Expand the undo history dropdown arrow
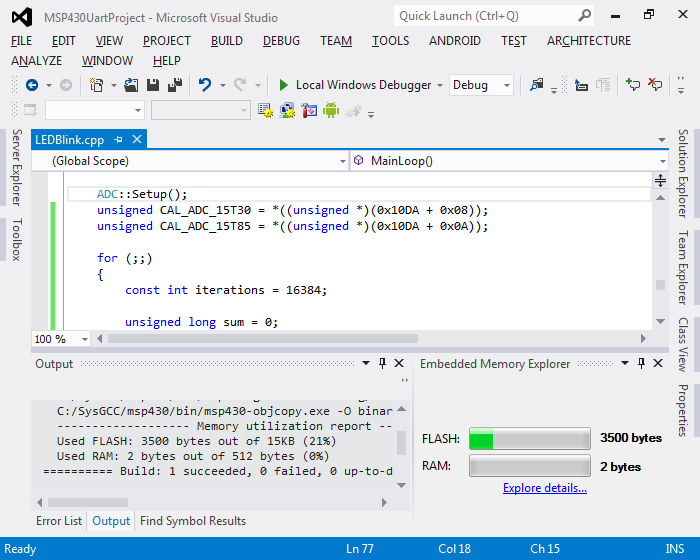This screenshot has width=700, height=560. point(223,85)
